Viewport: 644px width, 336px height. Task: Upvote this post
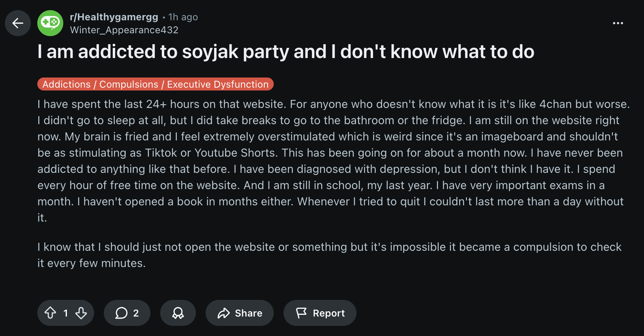coord(50,313)
